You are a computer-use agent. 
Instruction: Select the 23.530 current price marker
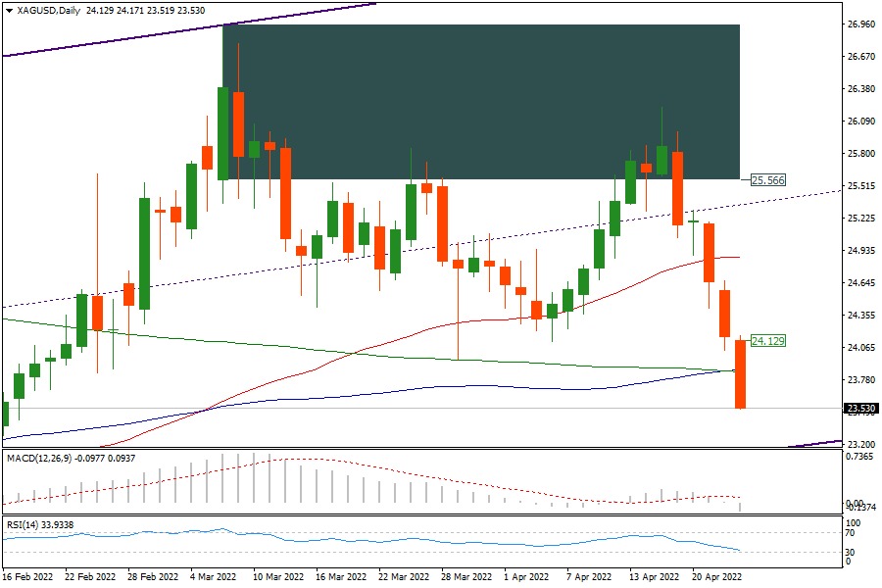861,409
